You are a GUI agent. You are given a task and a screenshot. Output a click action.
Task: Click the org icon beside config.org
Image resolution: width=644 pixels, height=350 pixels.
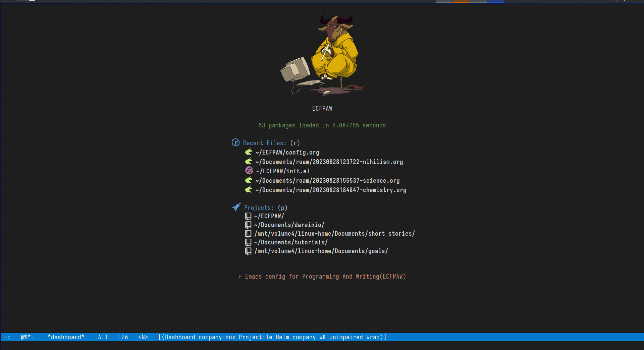coord(249,152)
